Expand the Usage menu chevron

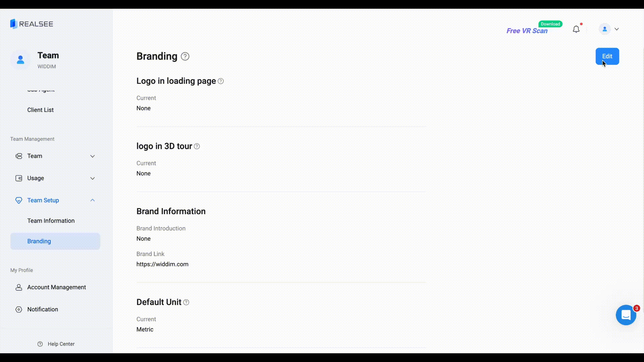click(x=93, y=178)
